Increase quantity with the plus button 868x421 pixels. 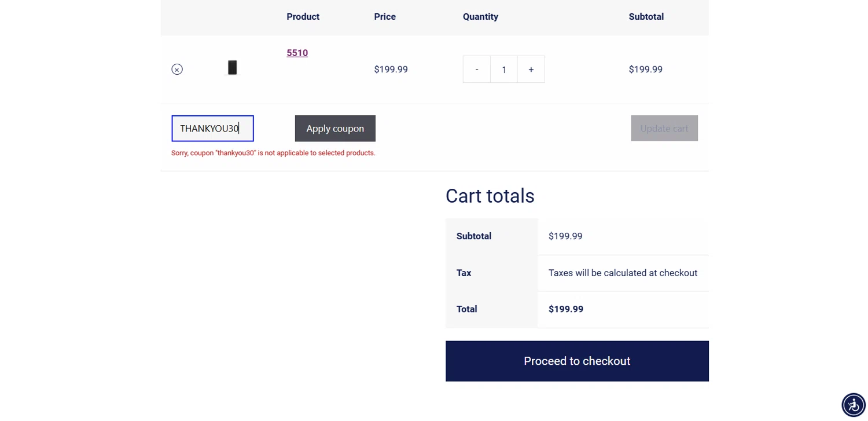(x=531, y=69)
